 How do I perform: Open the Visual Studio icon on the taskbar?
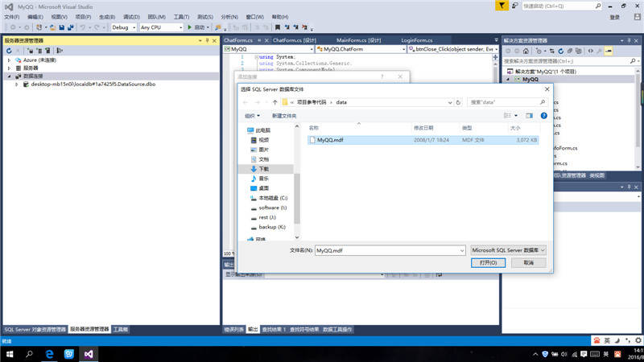pyautogui.click(x=90, y=354)
